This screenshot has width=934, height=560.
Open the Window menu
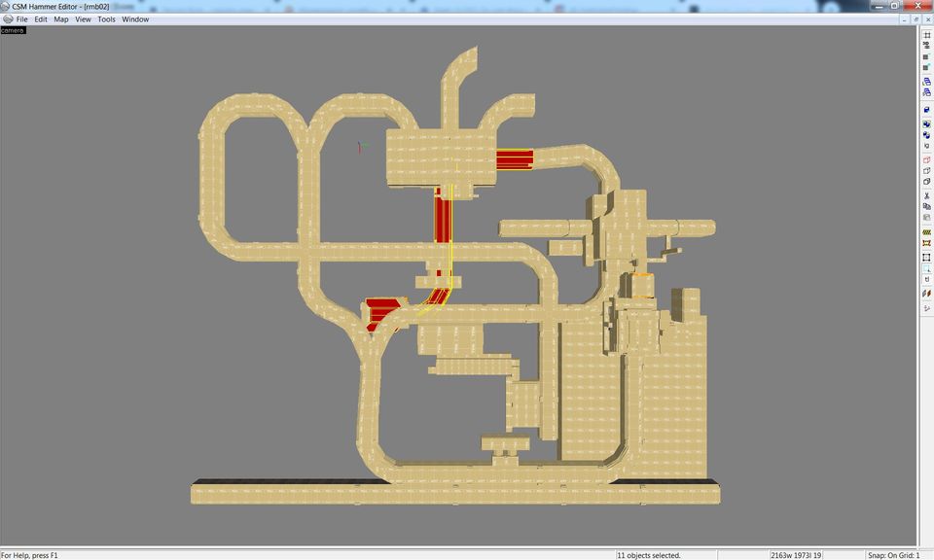tap(135, 19)
